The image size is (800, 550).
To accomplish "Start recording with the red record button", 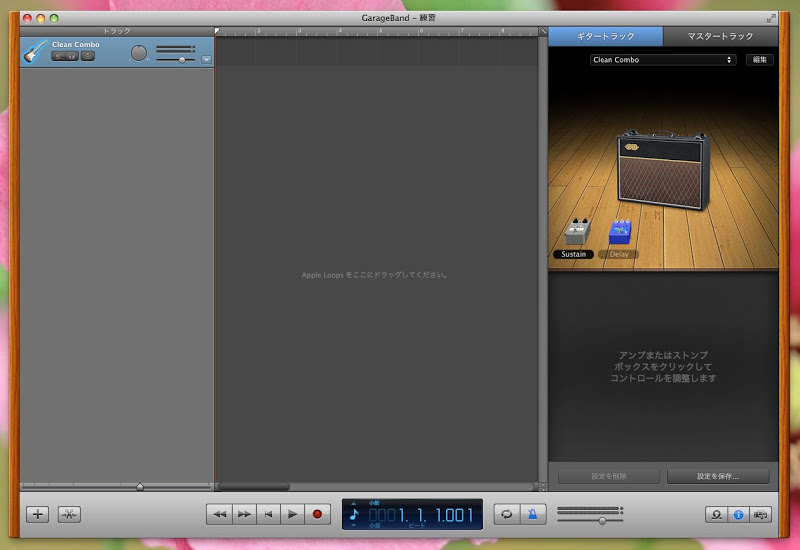I will pyautogui.click(x=317, y=514).
